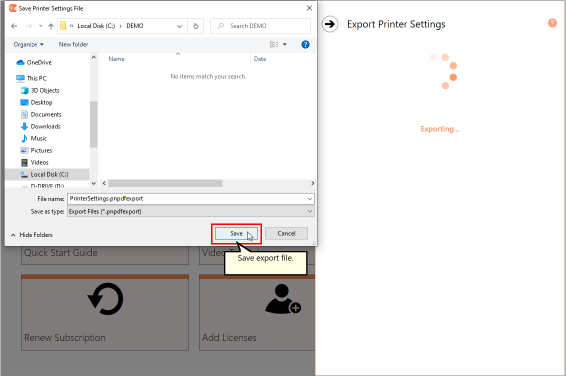Change the view layout icon
Image resolution: width=566 pixels, height=376 pixels.
274,44
